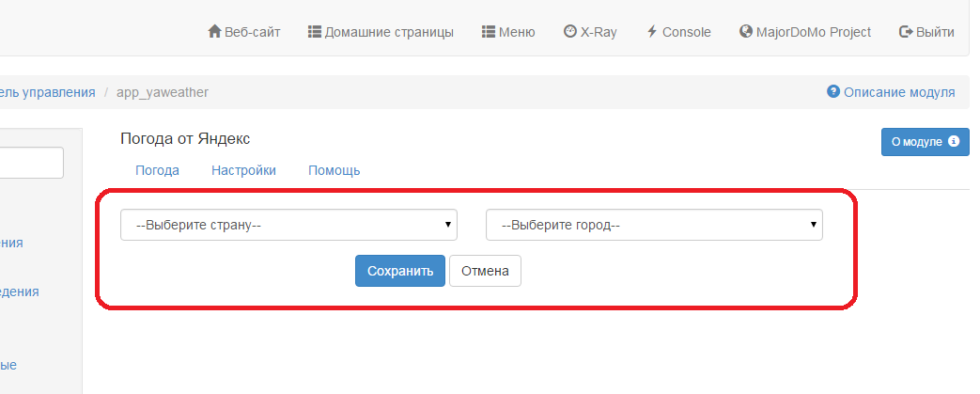Follow the control panel breadcrumb link
The height and width of the screenshot is (394, 980).
48,92
